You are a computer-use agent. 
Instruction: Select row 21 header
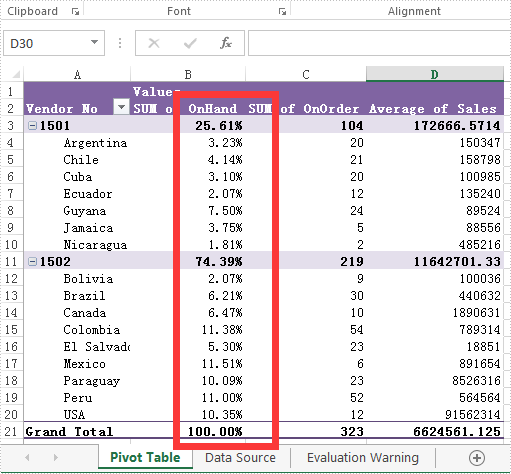point(11,432)
